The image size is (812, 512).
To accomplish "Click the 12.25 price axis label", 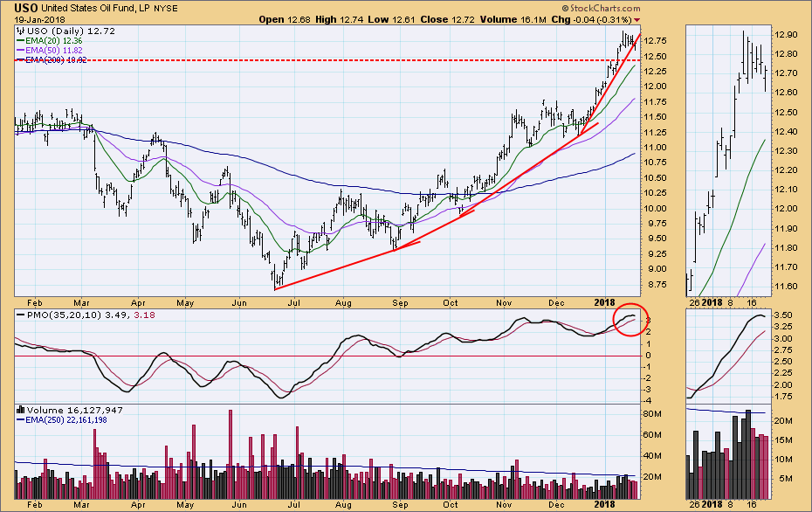I will tap(656, 72).
